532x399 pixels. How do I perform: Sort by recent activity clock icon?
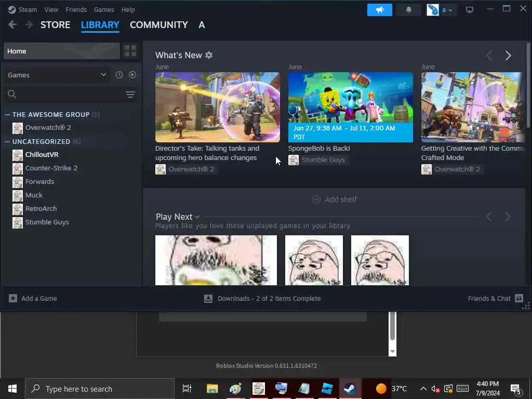(x=119, y=75)
